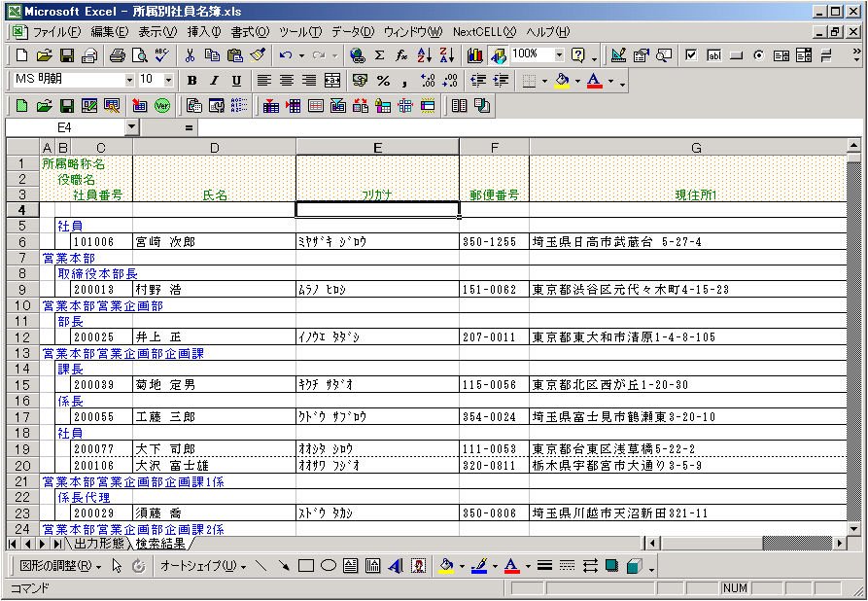Align text right
This screenshot has width=868, height=601.
point(309,81)
